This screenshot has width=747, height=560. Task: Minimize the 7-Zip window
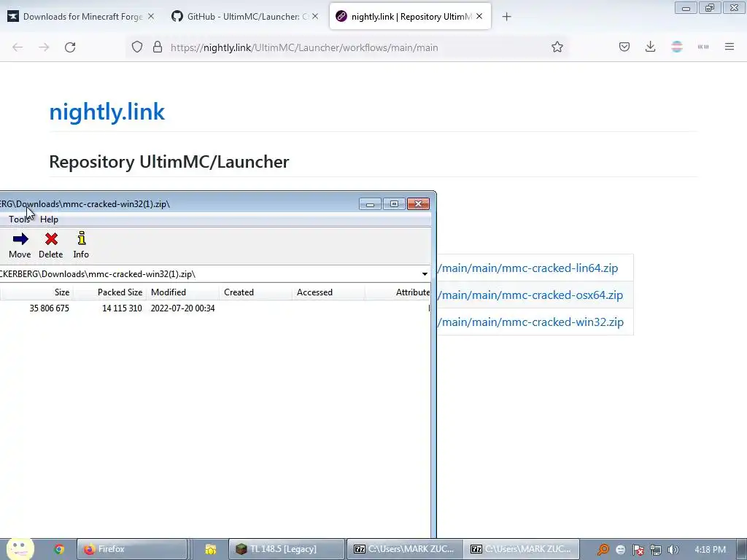[370, 204]
